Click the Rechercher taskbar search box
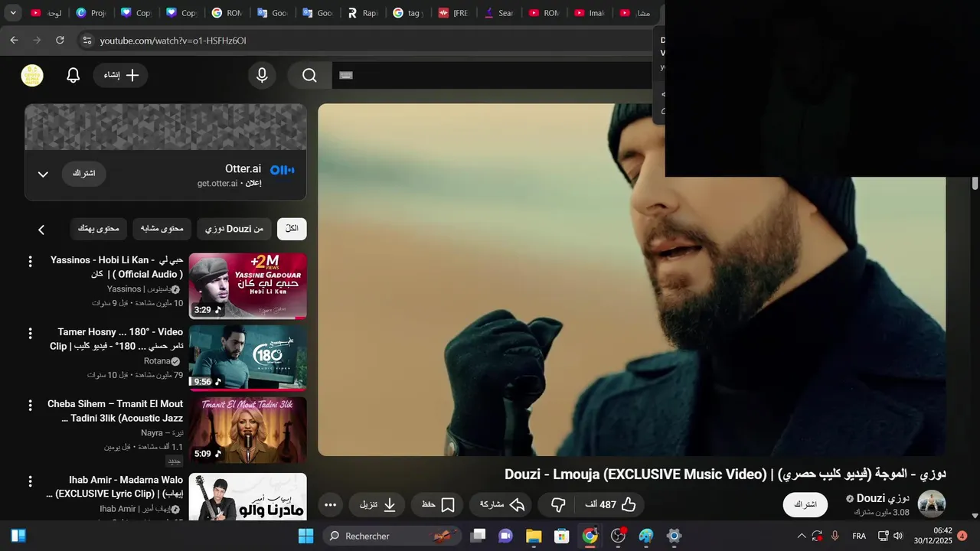980x551 pixels. (x=392, y=536)
